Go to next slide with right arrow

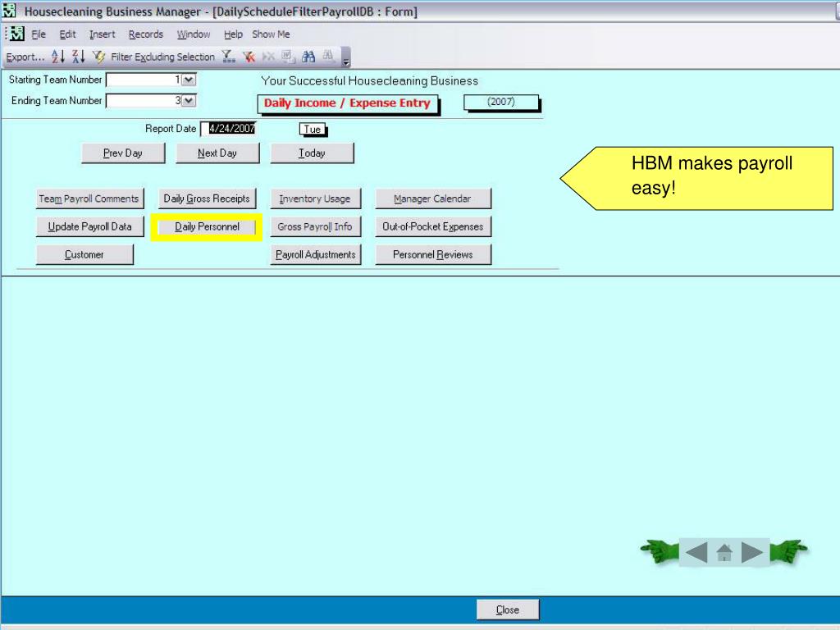pos(752,552)
